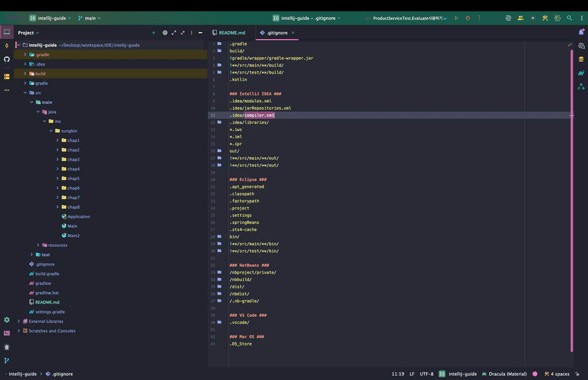
Task: Expand the External Libraries node
Action: pos(19,321)
